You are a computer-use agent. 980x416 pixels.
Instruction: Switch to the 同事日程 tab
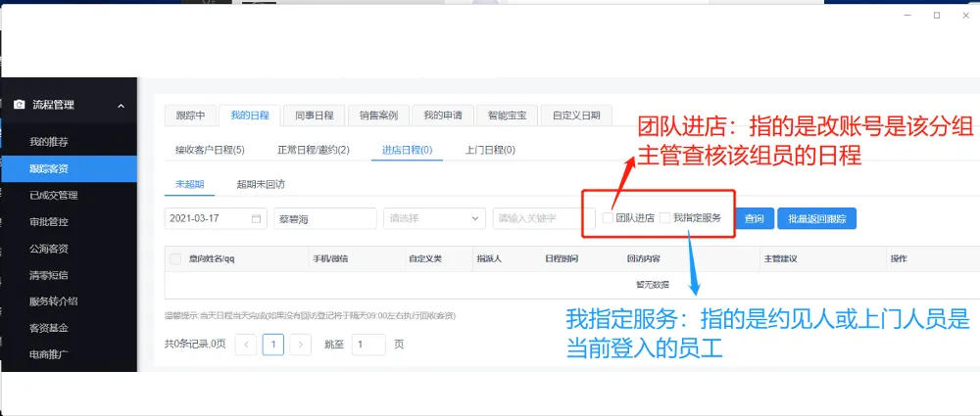coord(315,116)
